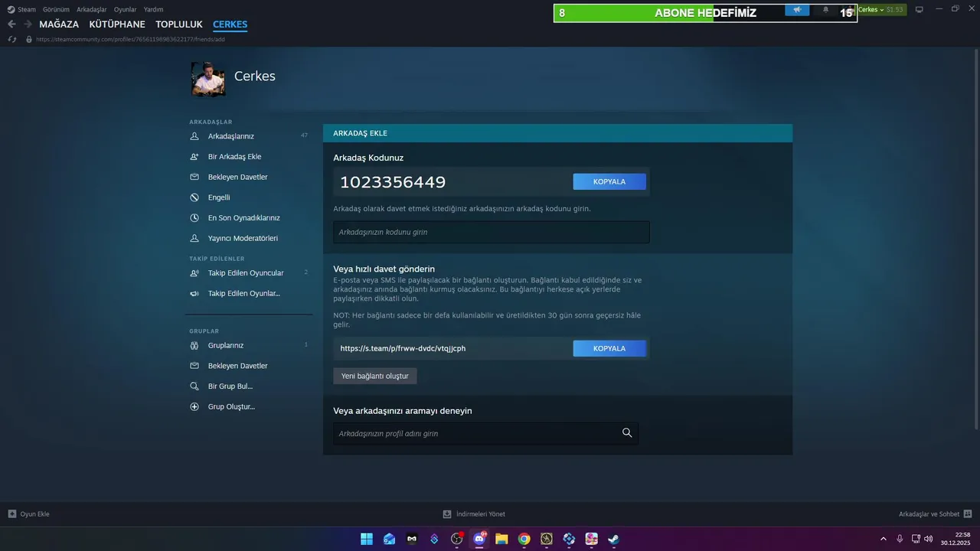The width and height of the screenshot is (980, 551).
Task: Show hidden system tray icons
Action: click(x=884, y=539)
